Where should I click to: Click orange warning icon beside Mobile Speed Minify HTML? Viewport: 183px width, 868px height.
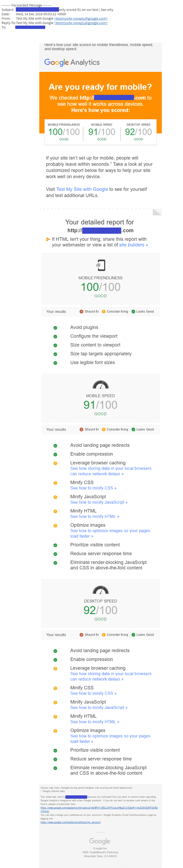pyautogui.click(x=55, y=511)
